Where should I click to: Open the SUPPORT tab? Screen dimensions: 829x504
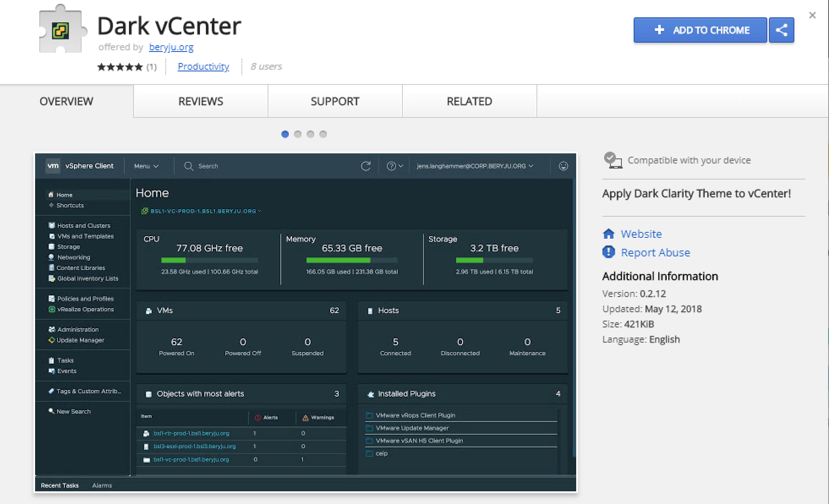pyautogui.click(x=335, y=101)
